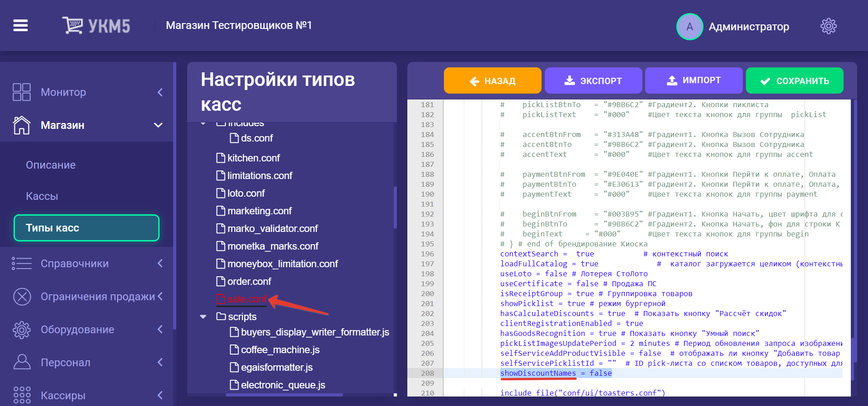
Task: Click Магазин Тестировщиков №1 store title
Action: 239,25
